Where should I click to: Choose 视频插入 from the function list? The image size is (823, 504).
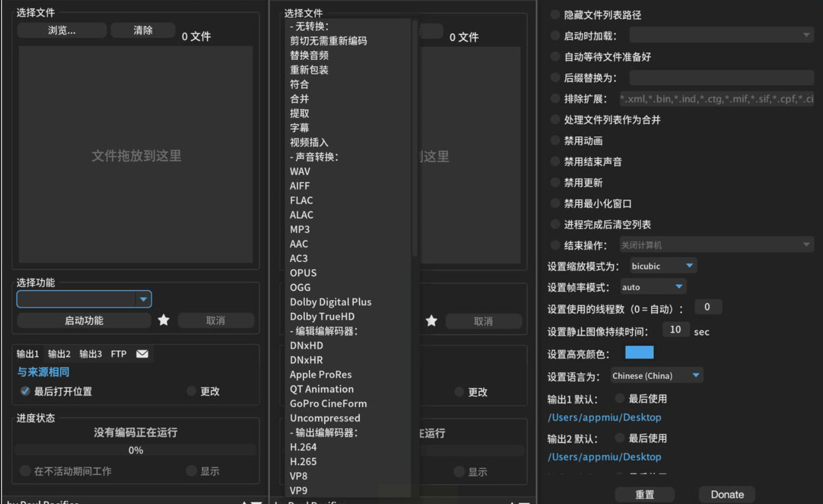[x=309, y=142]
